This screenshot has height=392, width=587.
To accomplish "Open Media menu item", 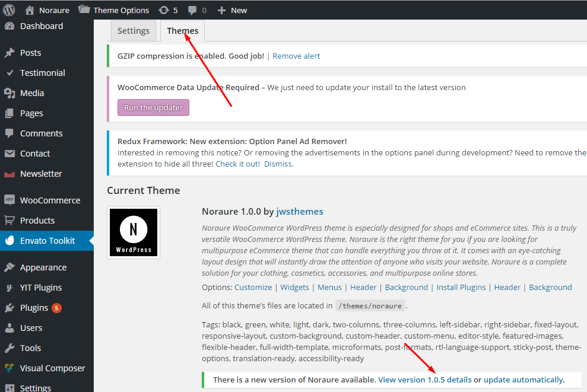I will tap(32, 93).
